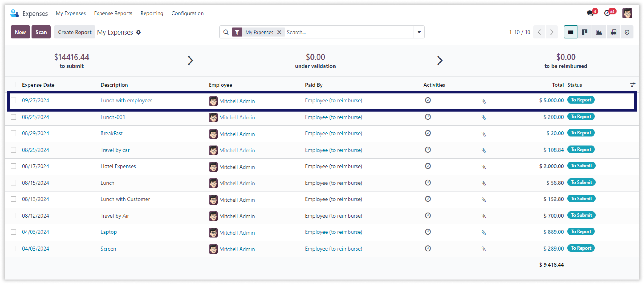Check the Lunch-001 row checkbox
The width and height of the screenshot is (644, 284).
click(13, 117)
